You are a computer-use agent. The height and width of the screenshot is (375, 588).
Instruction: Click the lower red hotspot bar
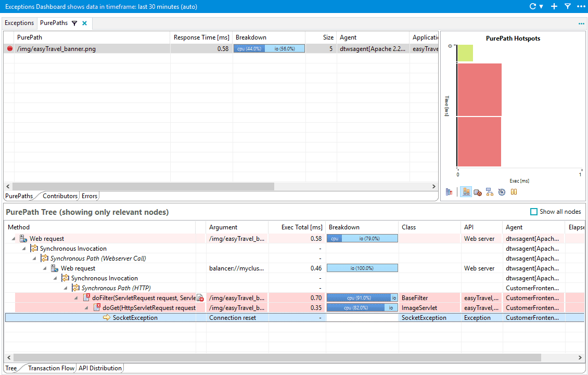[479, 142]
